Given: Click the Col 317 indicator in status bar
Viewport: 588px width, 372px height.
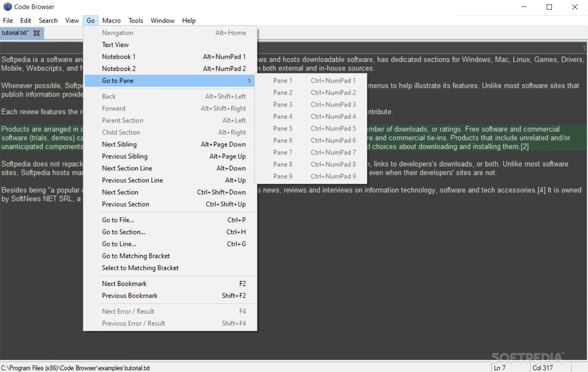Looking at the screenshot, I should 542,368.
